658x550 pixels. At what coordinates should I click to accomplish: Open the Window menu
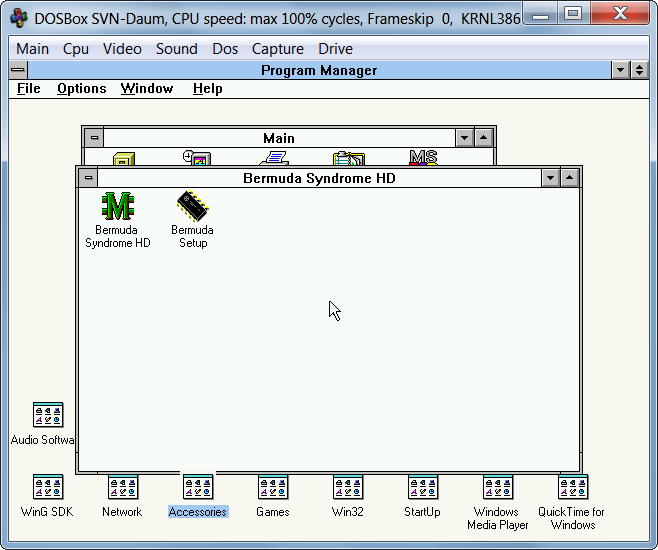(x=147, y=88)
